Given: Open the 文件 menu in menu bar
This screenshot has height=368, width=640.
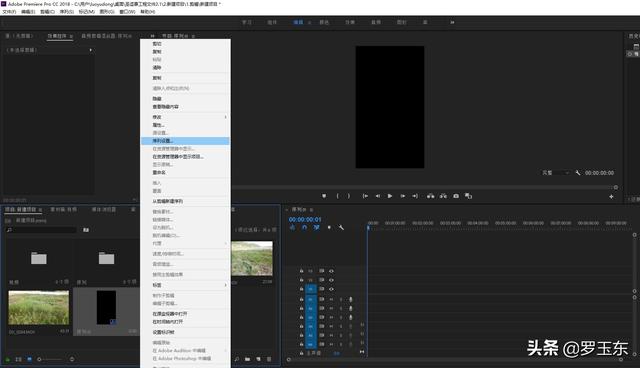Looking at the screenshot, I should coord(9,12).
